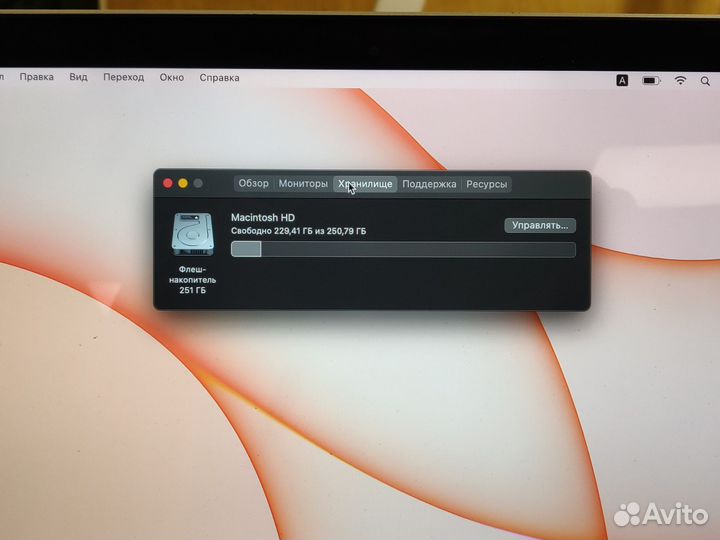Image resolution: width=720 pixels, height=540 pixels.
Task: Open the Wi-Fi menu icon
Action: click(680, 81)
